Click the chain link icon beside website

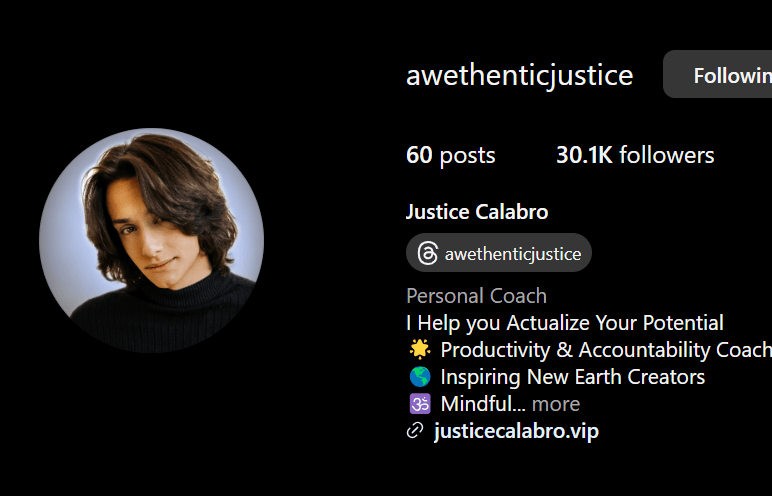click(x=415, y=431)
